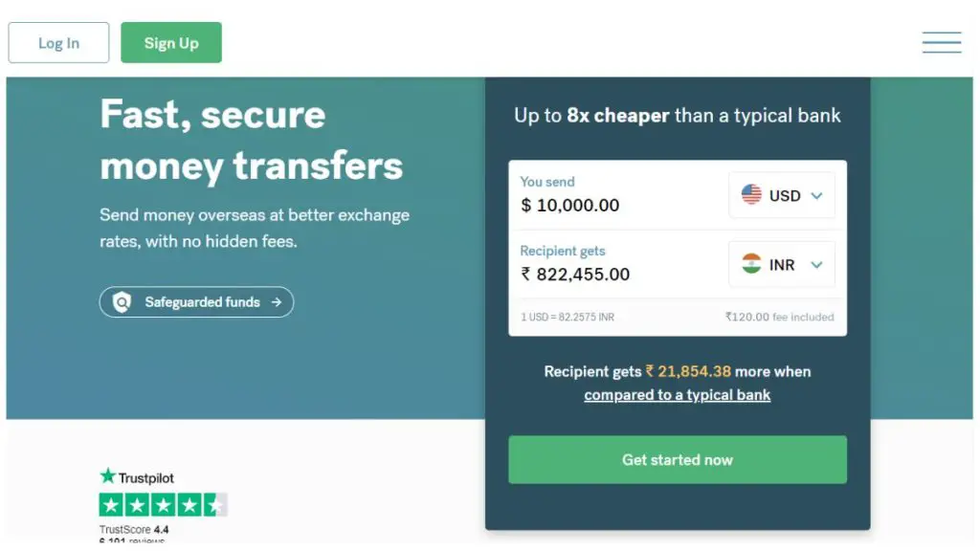The height and width of the screenshot is (551, 980).
Task: Click the US flag icon
Action: pos(751,195)
